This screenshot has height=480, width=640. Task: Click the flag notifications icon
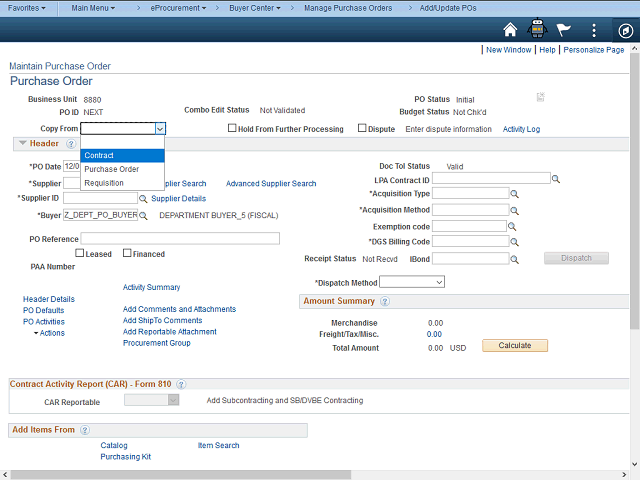tap(564, 30)
